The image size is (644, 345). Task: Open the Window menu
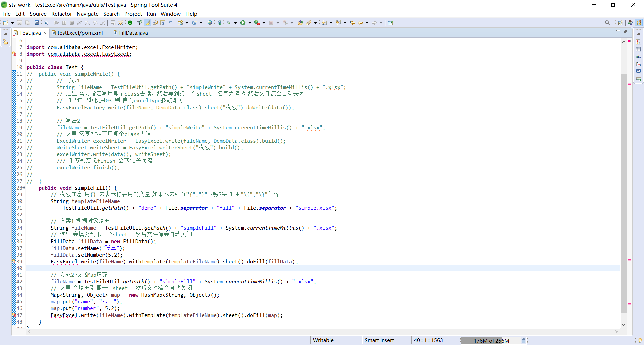[x=170, y=14]
